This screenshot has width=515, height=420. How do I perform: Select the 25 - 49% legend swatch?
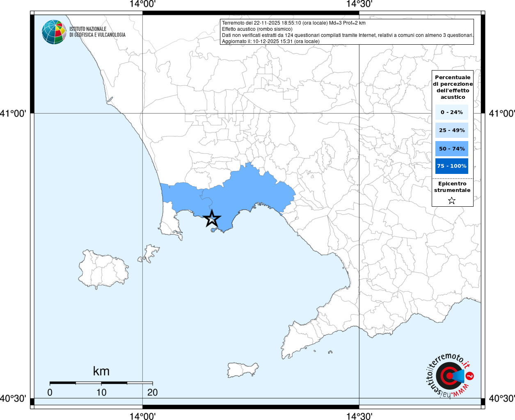pyautogui.click(x=452, y=130)
